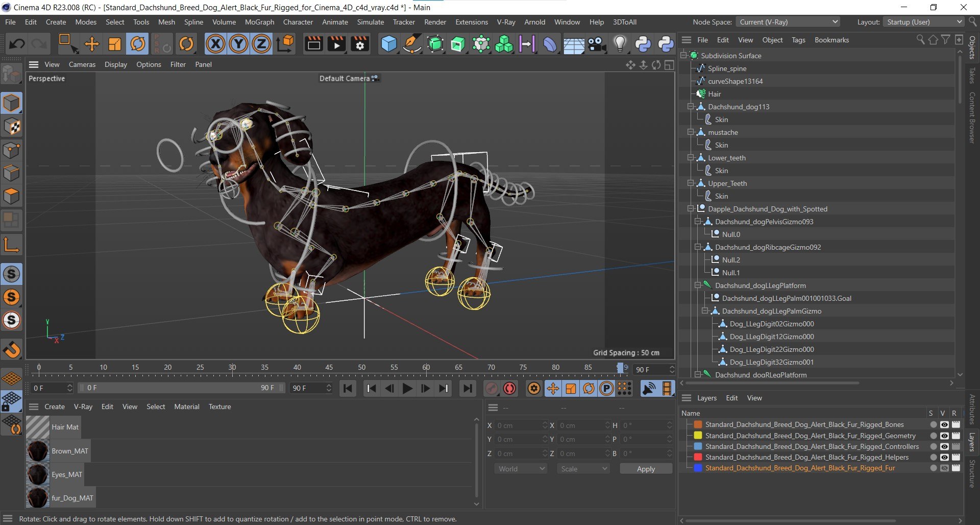This screenshot has width=980, height=525.
Task: Collapse Dapple_Dachshund_Dog_with_Spotted node
Action: pyautogui.click(x=691, y=209)
